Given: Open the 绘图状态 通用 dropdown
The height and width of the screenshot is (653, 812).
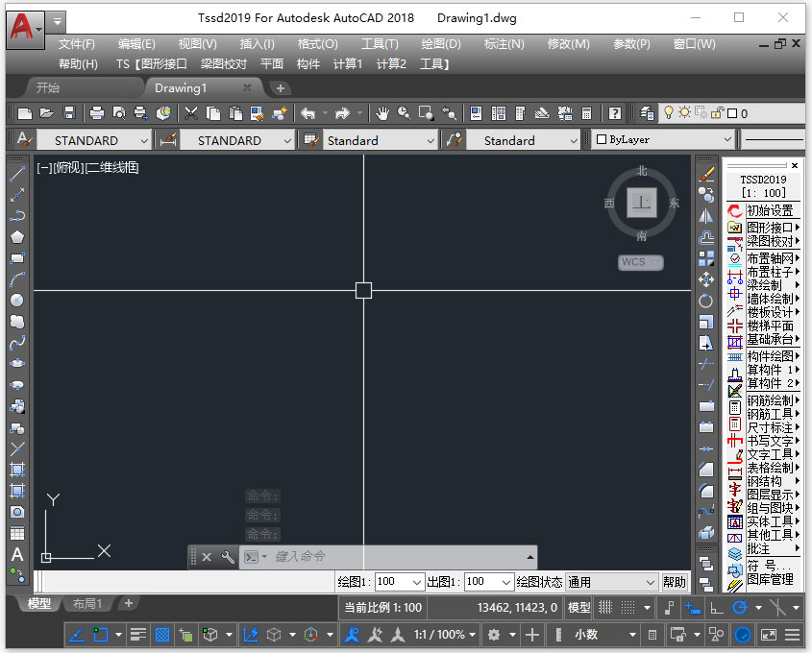Looking at the screenshot, I should click(611, 582).
